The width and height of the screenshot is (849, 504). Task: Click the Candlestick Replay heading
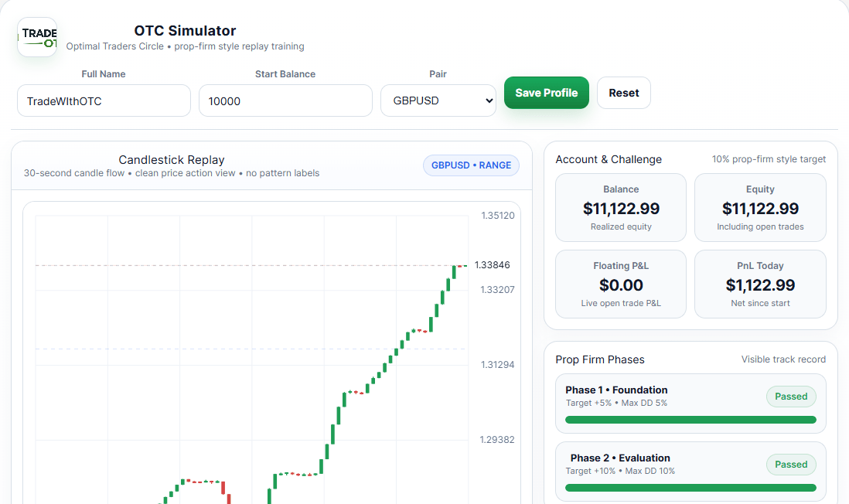coord(171,160)
